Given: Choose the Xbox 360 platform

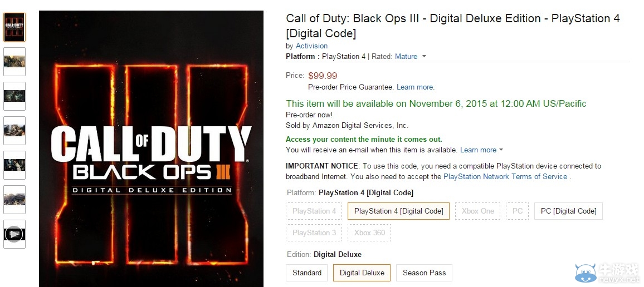Looking at the screenshot, I should [369, 232].
